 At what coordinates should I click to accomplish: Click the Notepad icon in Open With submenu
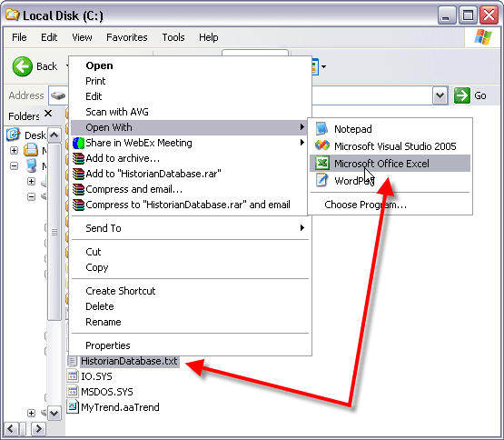pyautogui.click(x=321, y=129)
